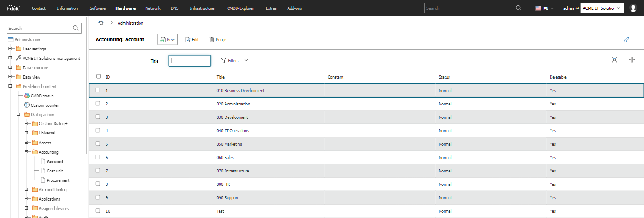Viewport: 644px width, 218px height.
Task: Open the Universal folder
Action: [47, 133]
